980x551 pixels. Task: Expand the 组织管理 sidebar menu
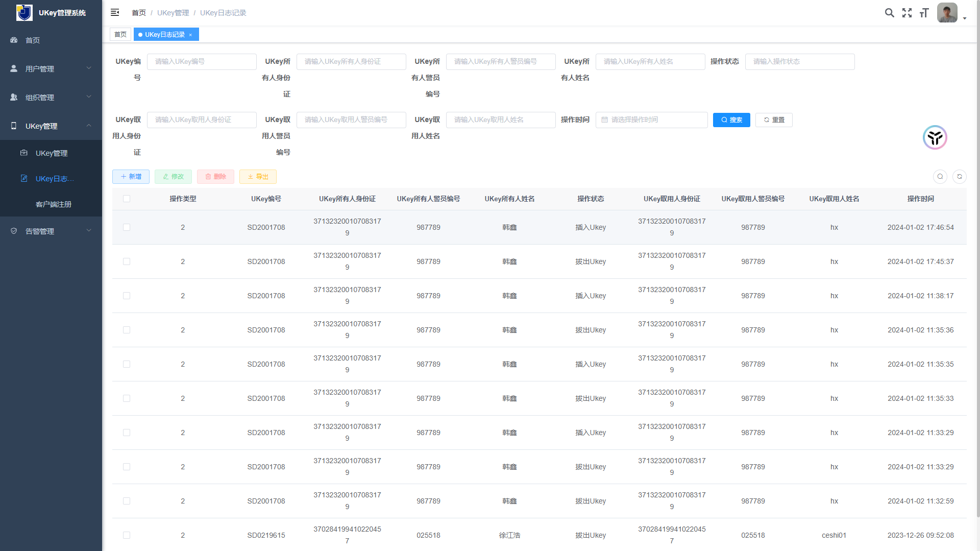(51, 97)
